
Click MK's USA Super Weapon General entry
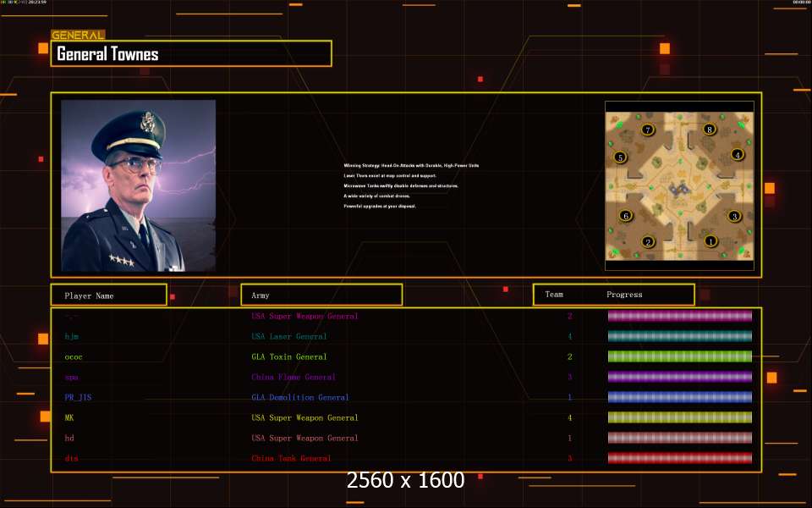coord(304,417)
